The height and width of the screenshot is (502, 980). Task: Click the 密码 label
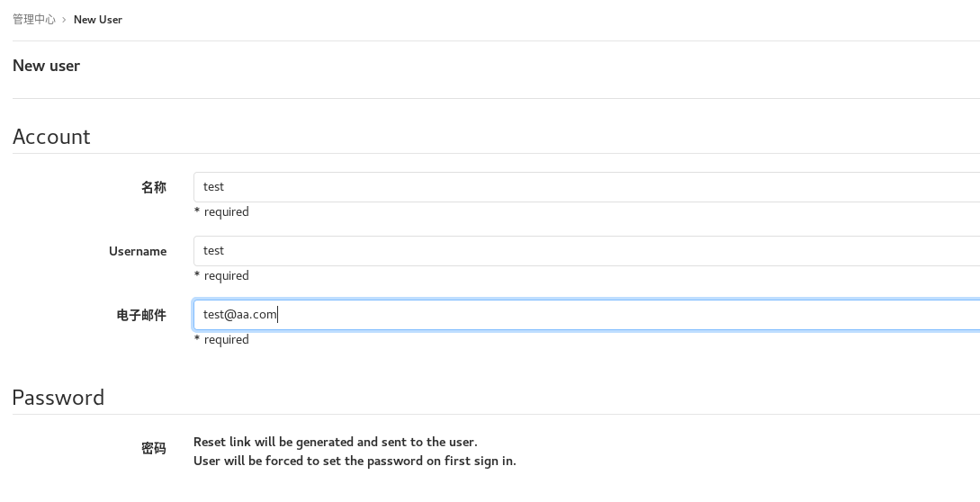click(x=154, y=448)
